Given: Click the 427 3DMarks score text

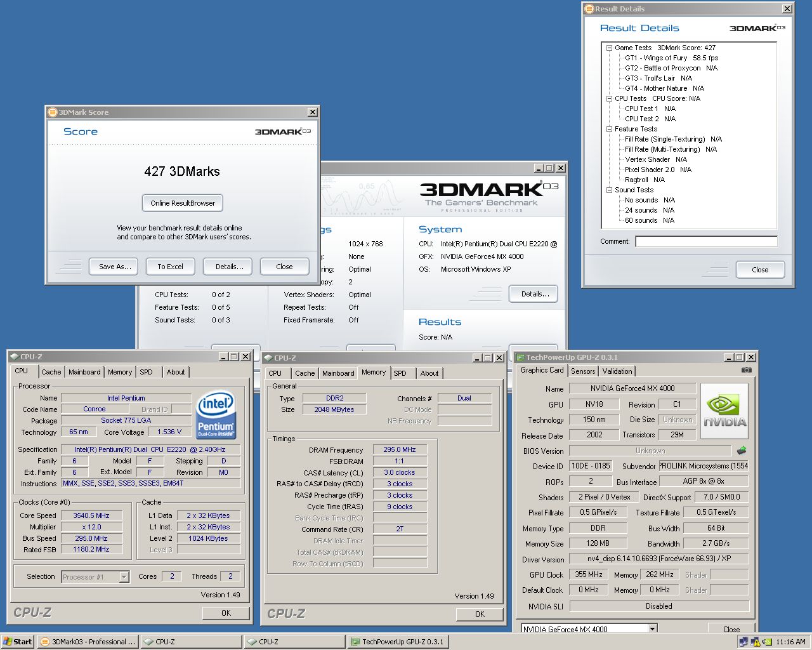Looking at the screenshot, I should tap(182, 171).
